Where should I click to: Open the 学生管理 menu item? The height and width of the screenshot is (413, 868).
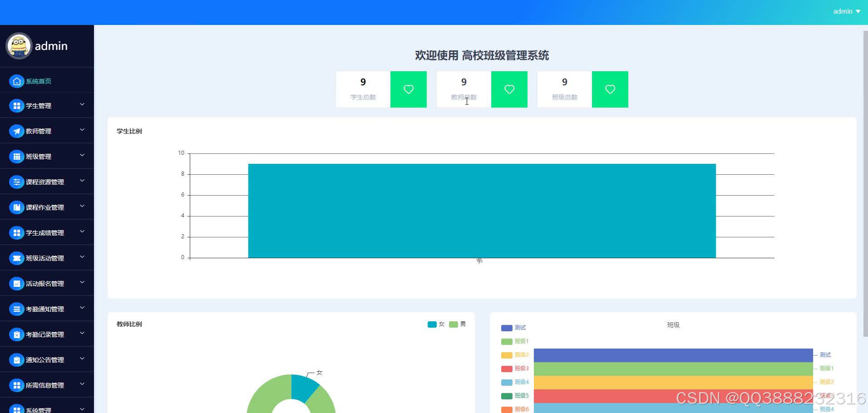tap(47, 106)
